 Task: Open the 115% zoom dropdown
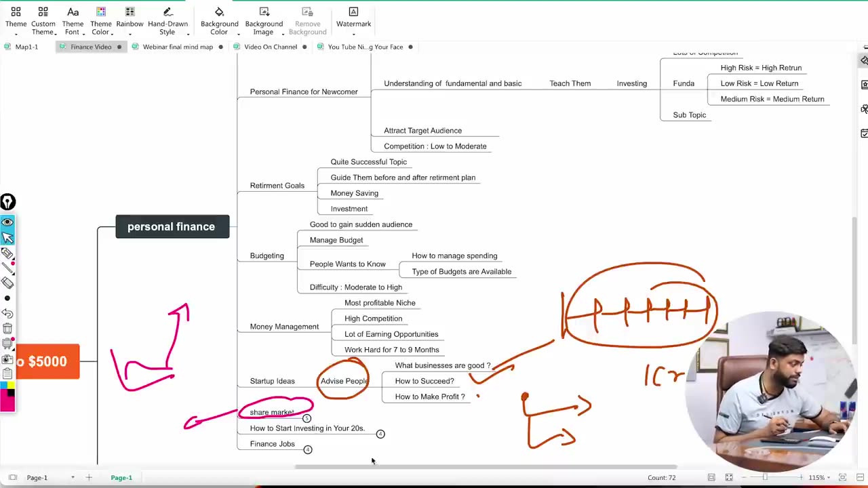point(818,478)
